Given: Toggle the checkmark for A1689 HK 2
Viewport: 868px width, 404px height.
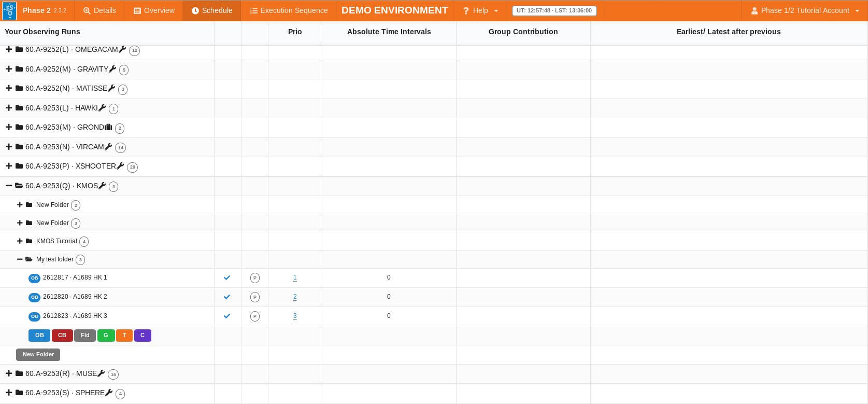Looking at the screenshot, I should coord(227,297).
